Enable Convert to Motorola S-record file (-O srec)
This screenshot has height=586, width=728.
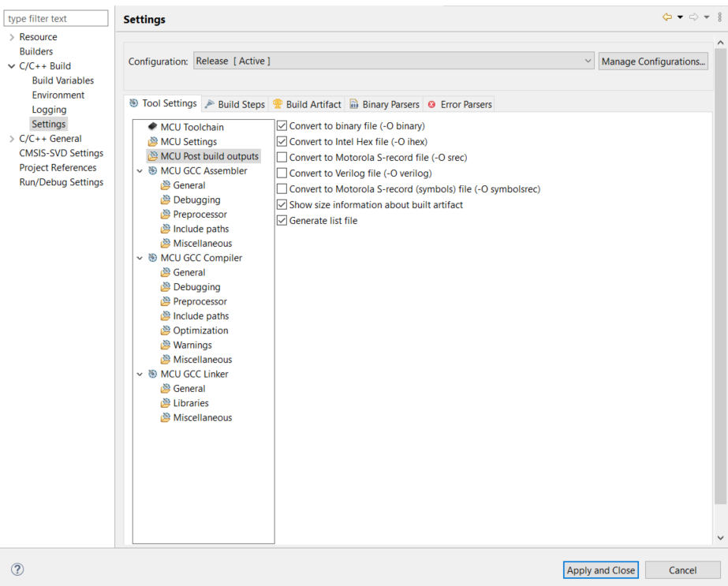coord(282,158)
